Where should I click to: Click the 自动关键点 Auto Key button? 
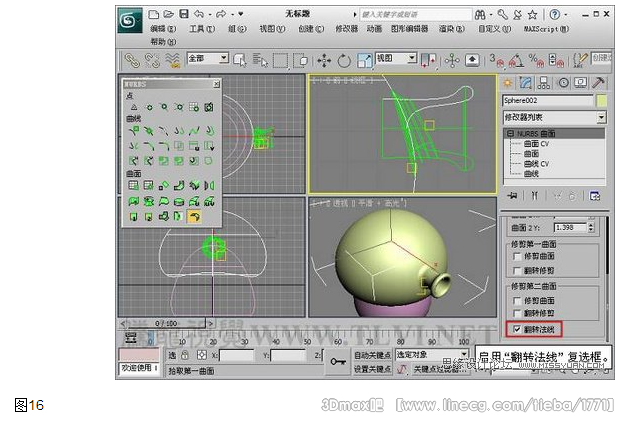click(x=372, y=355)
